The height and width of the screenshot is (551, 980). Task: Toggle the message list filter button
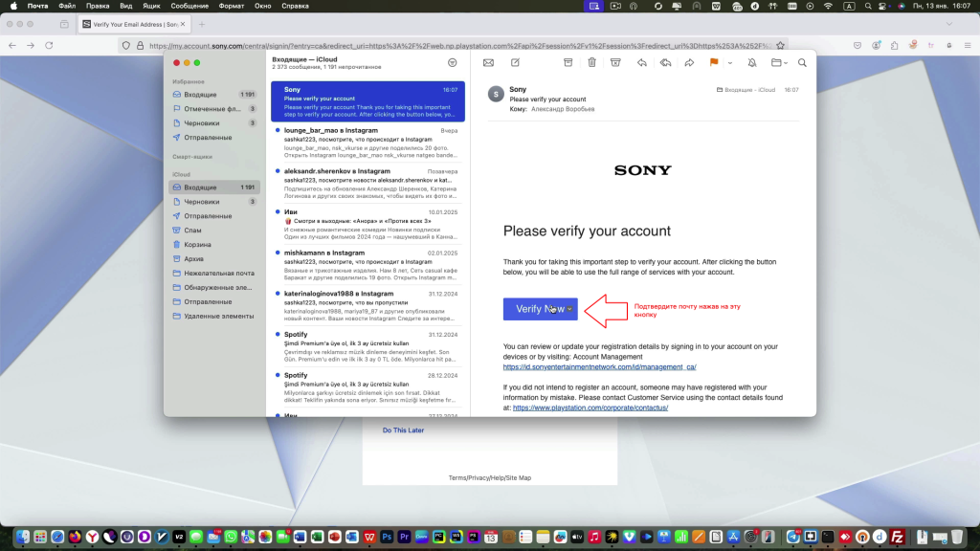pos(452,62)
